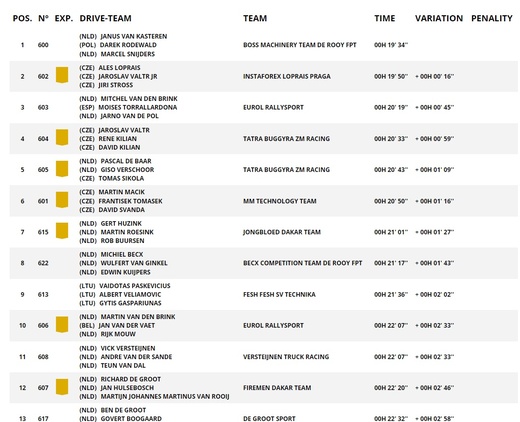This screenshot has width=520, height=422.
Task: Click the DRIVE-TEAM column header
Action: (x=105, y=18)
